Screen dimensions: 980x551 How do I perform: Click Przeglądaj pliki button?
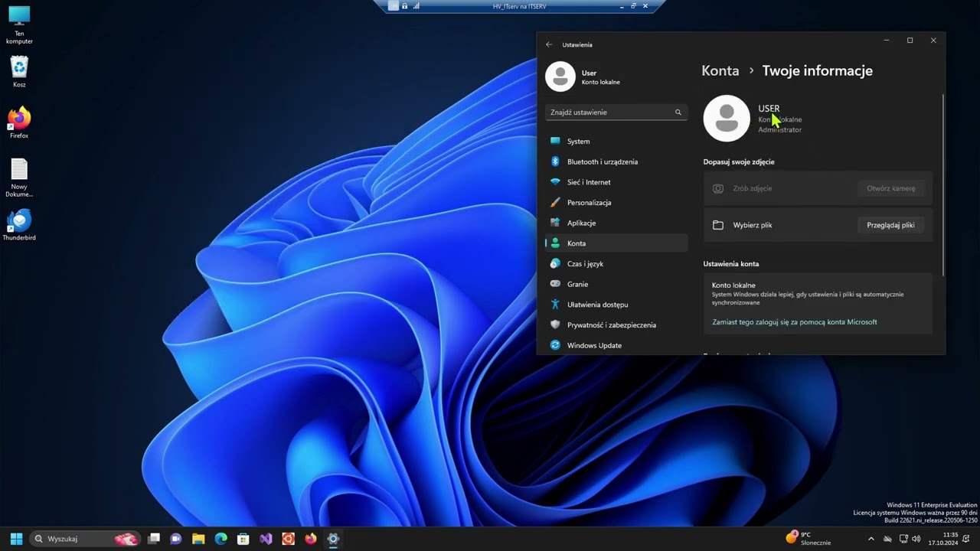tap(890, 225)
